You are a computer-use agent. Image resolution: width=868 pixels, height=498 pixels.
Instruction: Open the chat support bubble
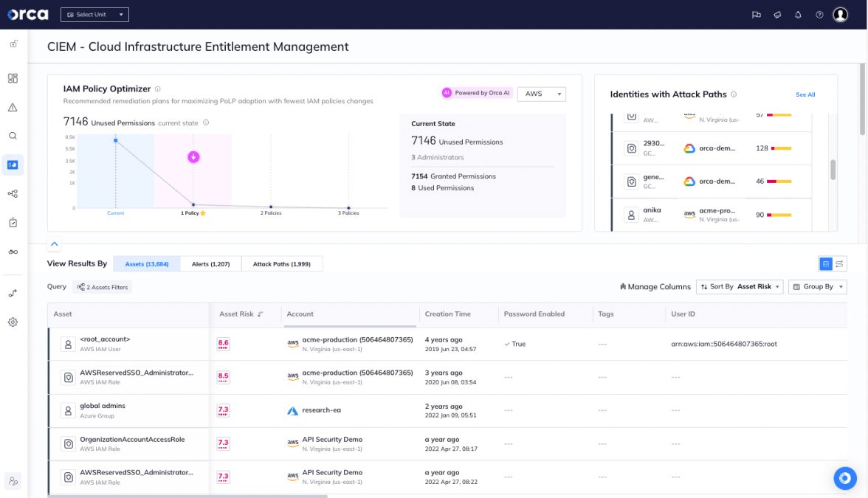click(844, 478)
